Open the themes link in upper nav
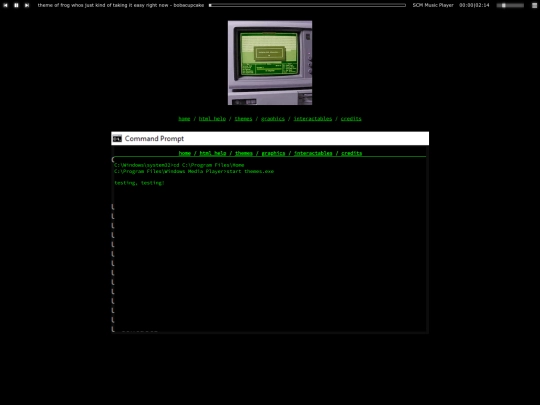 click(243, 118)
